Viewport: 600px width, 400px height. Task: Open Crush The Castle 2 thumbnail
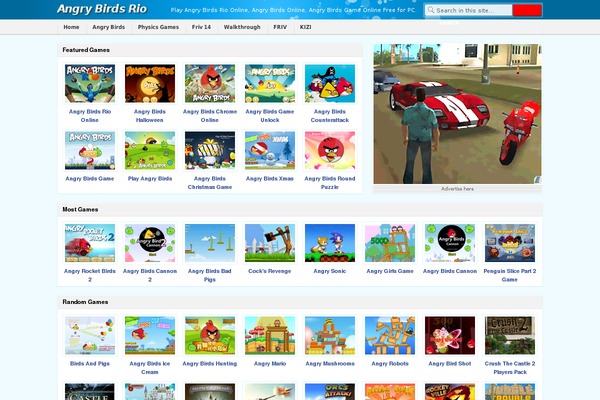click(510, 335)
